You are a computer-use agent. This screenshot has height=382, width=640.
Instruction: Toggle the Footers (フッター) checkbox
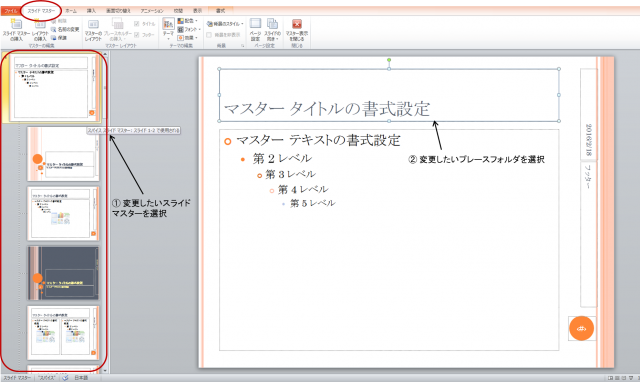click(x=144, y=35)
